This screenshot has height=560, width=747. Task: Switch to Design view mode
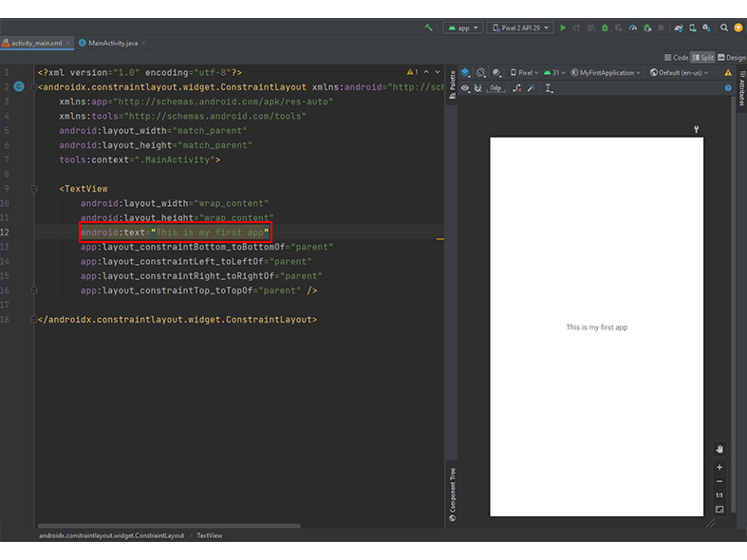tap(732, 58)
